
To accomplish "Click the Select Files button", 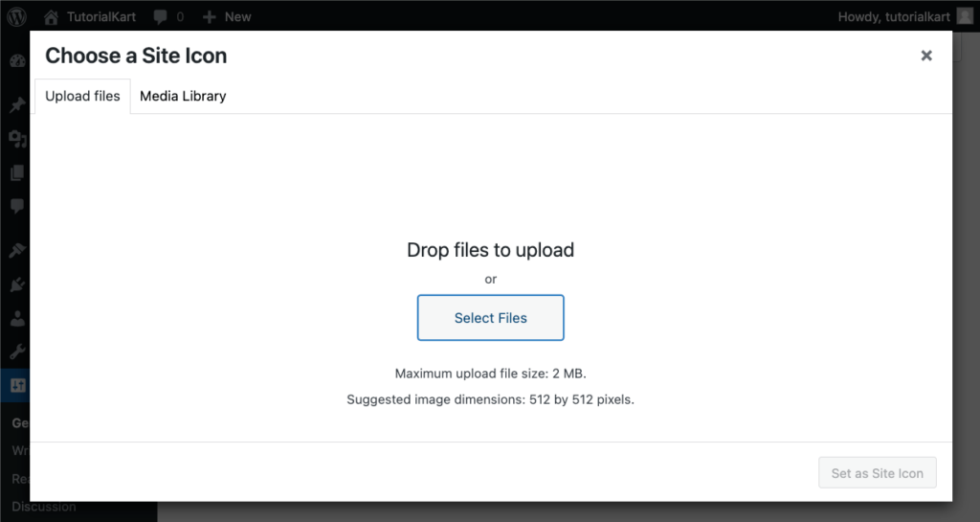I will [491, 318].
